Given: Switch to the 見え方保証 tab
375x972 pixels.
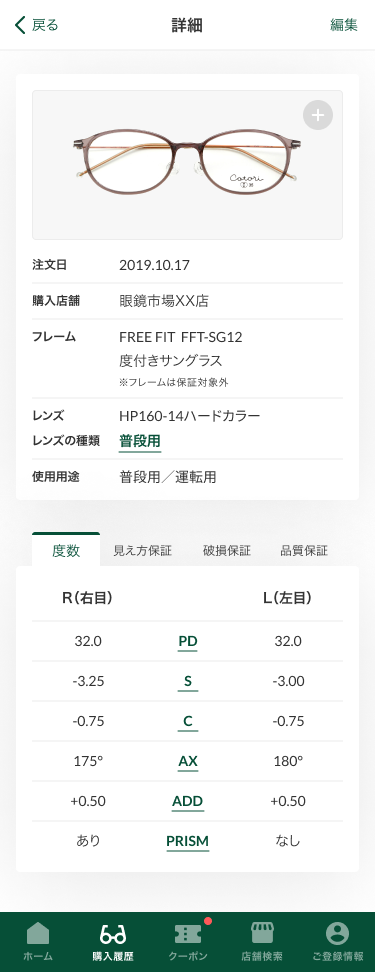Looking at the screenshot, I should pos(142,550).
